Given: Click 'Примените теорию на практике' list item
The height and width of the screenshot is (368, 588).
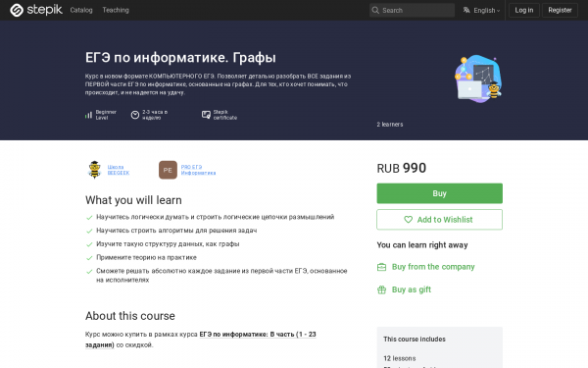Looking at the screenshot, I should pyautogui.click(x=146, y=257).
